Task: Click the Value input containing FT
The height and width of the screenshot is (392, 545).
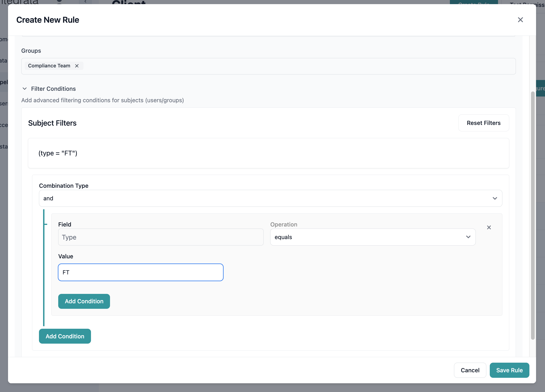Action: (x=140, y=272)
